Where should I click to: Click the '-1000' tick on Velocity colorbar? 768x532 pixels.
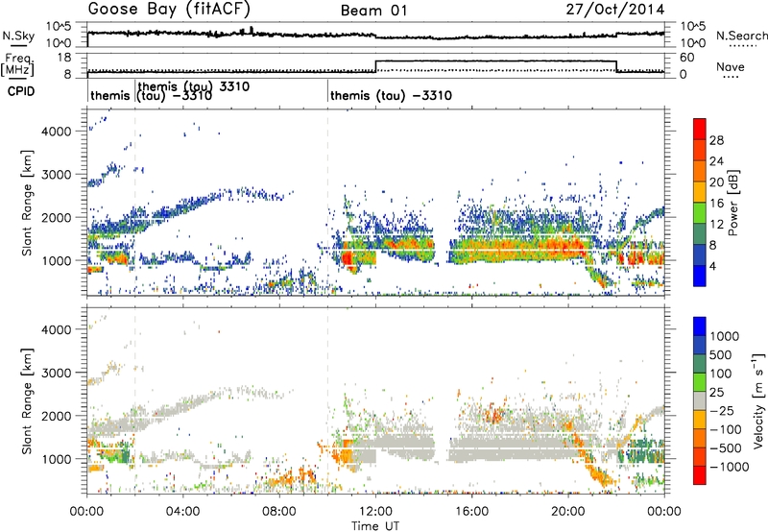pos(730,467)
